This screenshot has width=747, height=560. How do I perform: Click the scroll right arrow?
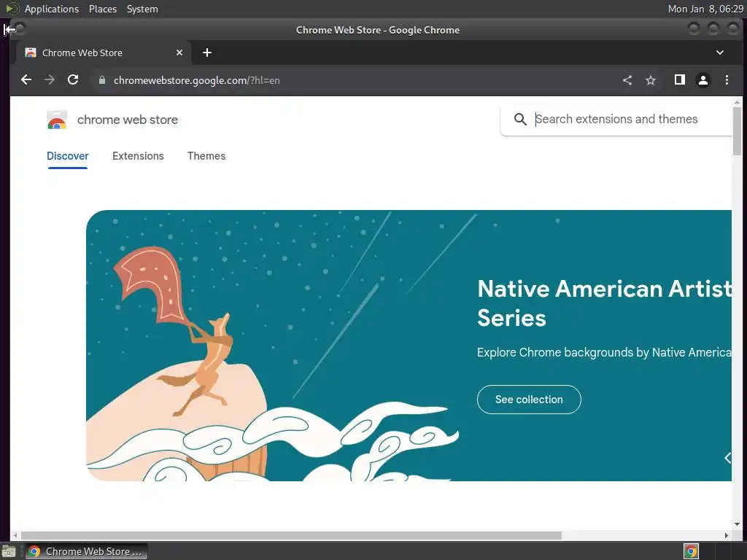726,536
